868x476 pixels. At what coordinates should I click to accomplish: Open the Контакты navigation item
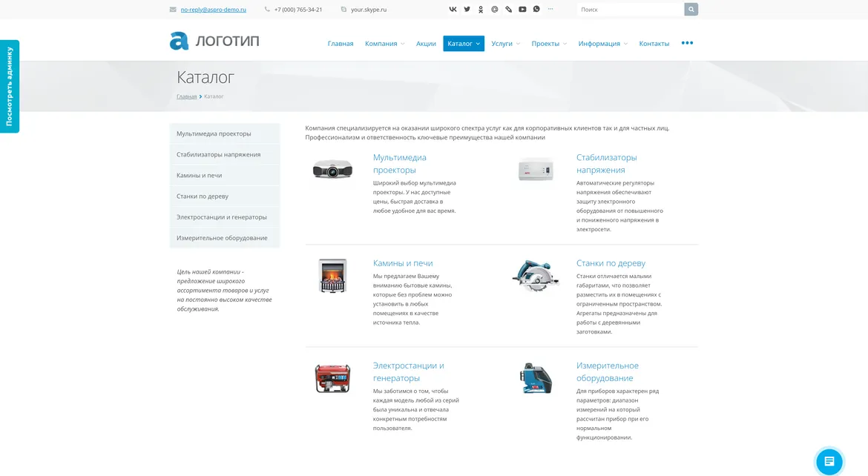[x=654, y=44]
